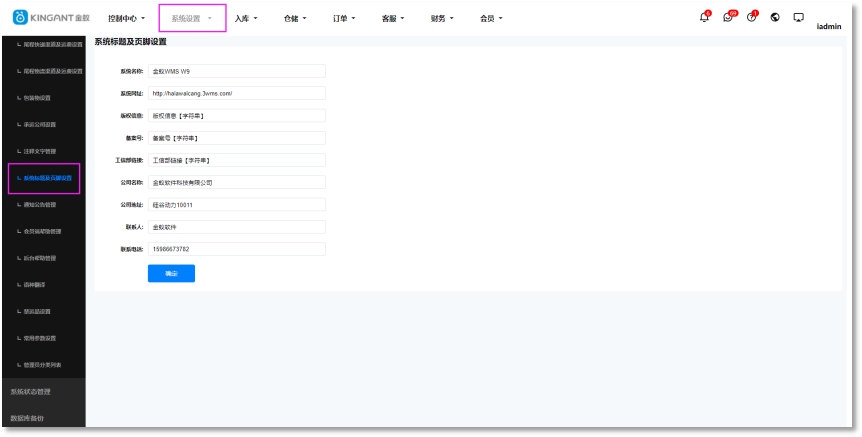Open the 订单 menu
Image resolution: width=862 pixels, height=437 pixels.
344,18
